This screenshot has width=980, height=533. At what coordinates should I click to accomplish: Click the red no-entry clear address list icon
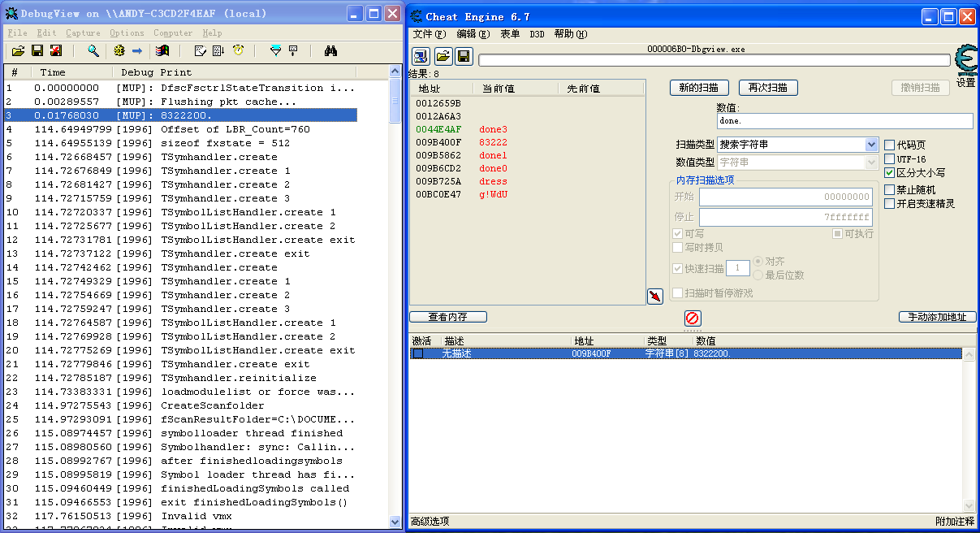click(693, 318)
